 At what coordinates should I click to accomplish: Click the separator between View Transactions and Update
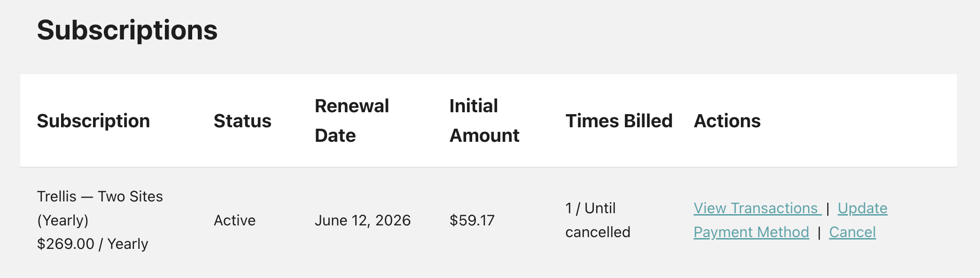828,208
